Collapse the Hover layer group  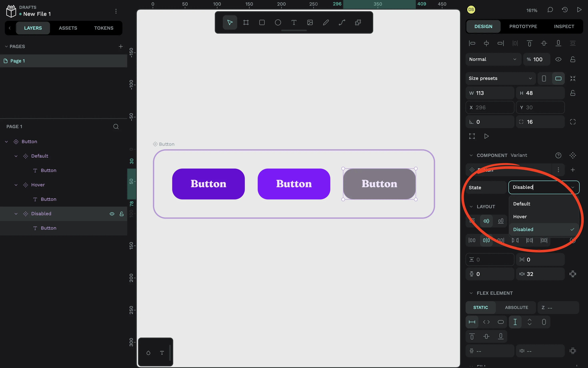16,185
